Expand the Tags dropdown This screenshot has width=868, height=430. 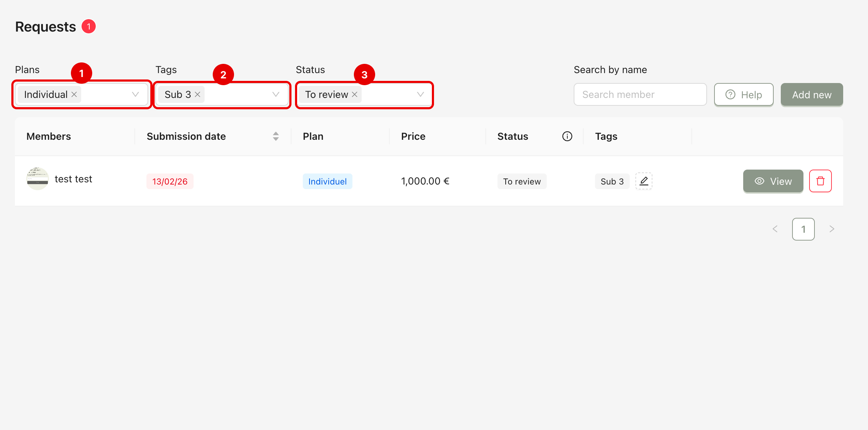point(276,94)
